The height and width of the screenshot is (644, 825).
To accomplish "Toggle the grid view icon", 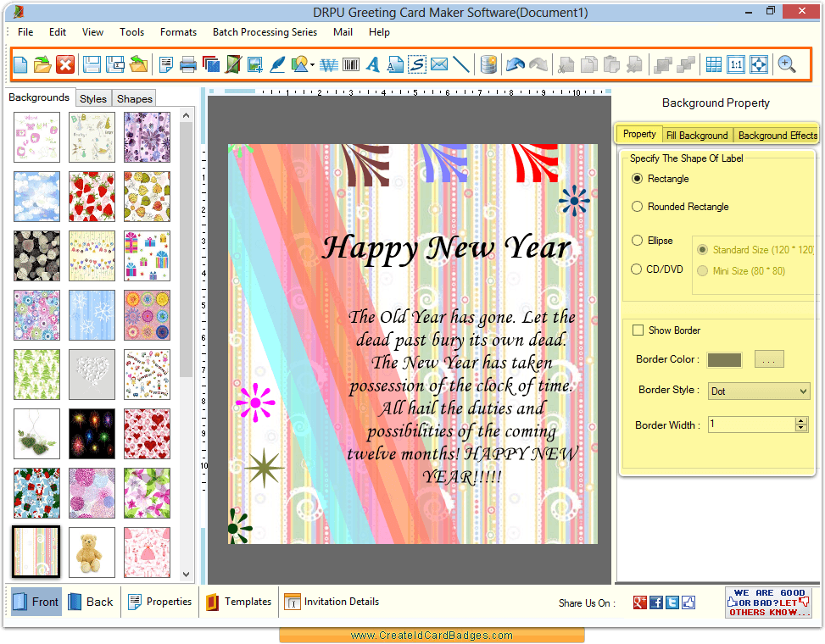I will point(713,64).
